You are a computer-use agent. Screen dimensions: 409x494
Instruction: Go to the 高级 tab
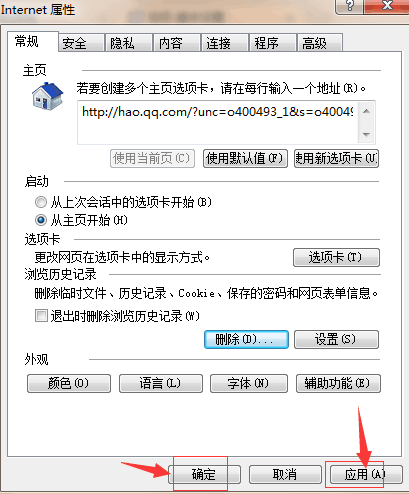click(x=319, y=43)
